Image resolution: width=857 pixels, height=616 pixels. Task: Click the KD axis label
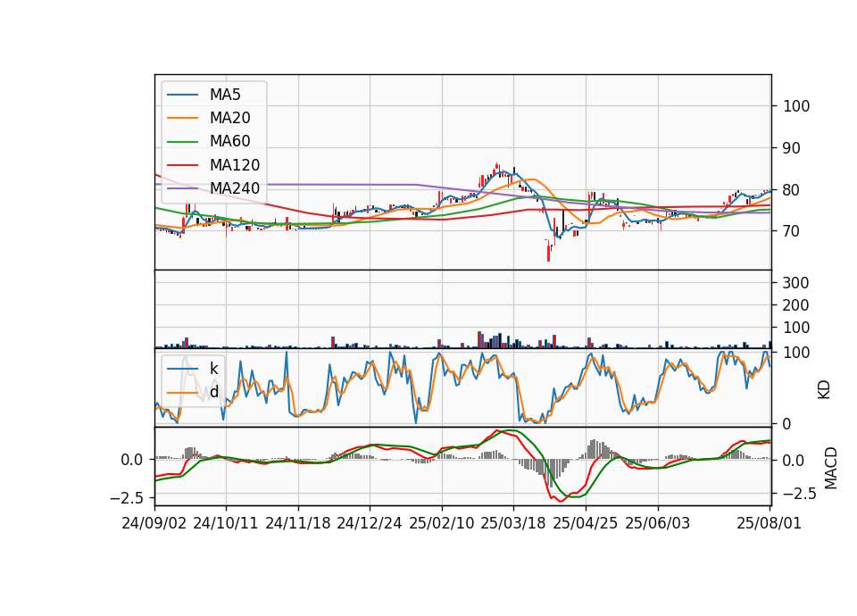point(824,390)
